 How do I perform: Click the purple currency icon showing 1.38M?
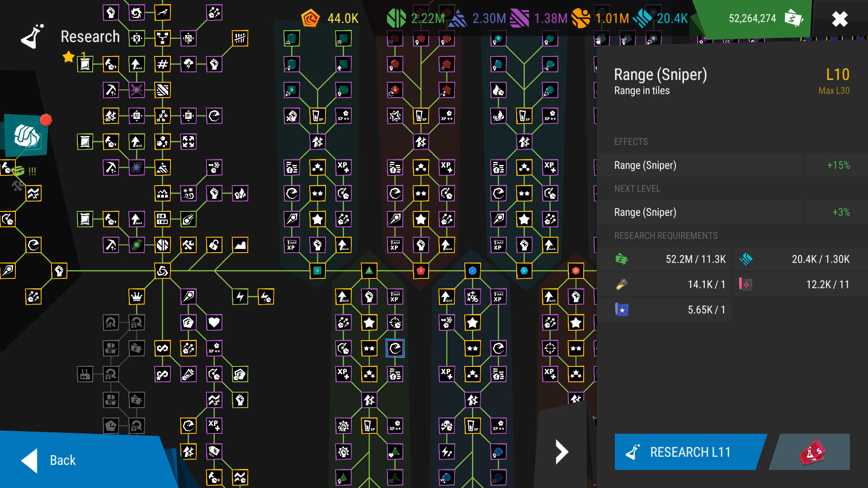(x=519, y=19)
